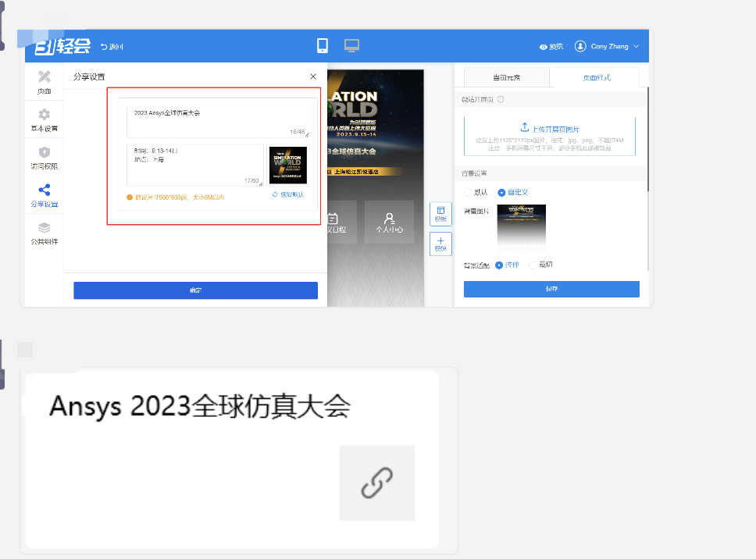This screenshot has height=559, width=756.
Task: Click the info icon next to 微站开屏页
Action: pos(501,100)
